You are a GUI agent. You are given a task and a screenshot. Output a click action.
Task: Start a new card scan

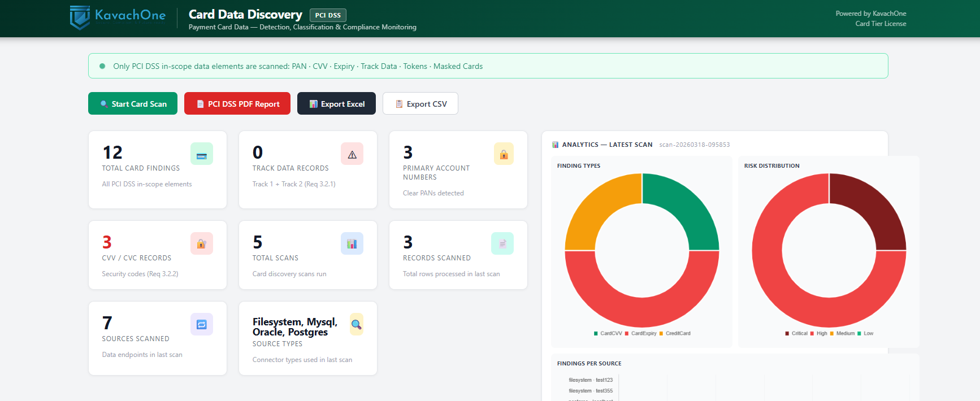coord(133,104)
